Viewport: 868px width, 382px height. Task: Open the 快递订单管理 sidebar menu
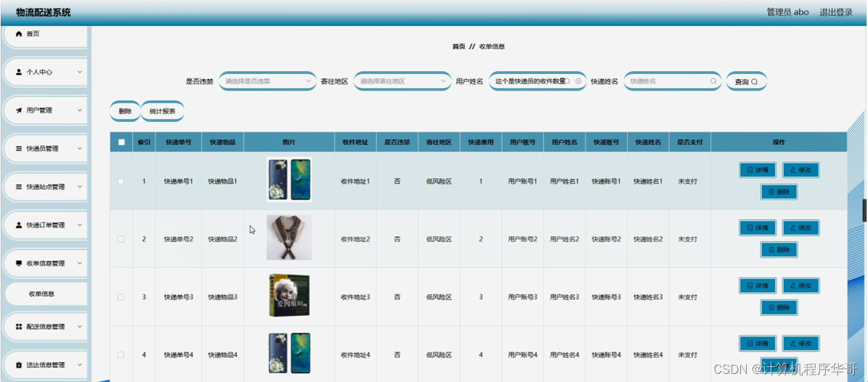click(46, 225)
